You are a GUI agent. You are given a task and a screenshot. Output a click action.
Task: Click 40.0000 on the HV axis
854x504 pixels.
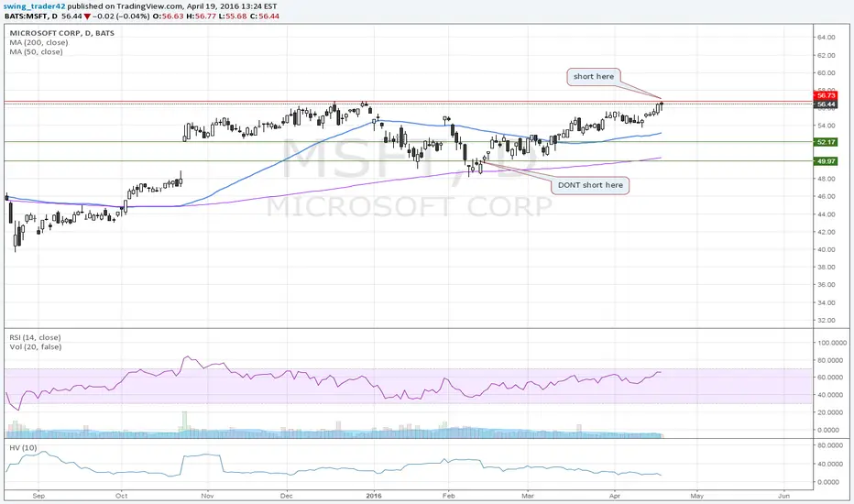(832, 465)
